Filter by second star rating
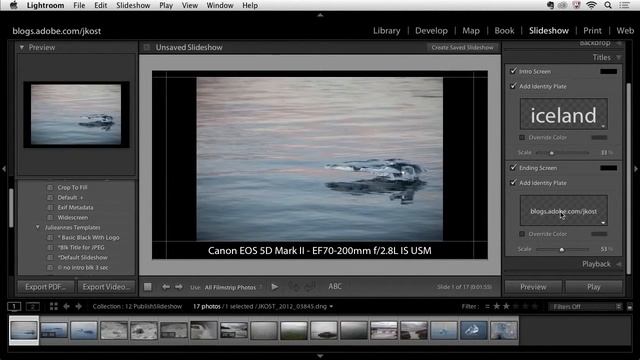640x360 pixels. [506, 306]
